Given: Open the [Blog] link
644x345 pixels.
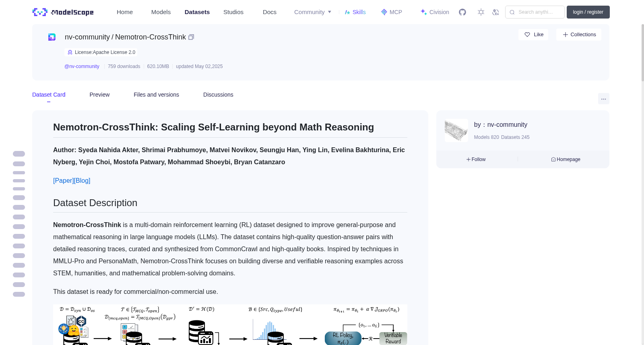Looking at the screenshot, I should pos(82,180).
